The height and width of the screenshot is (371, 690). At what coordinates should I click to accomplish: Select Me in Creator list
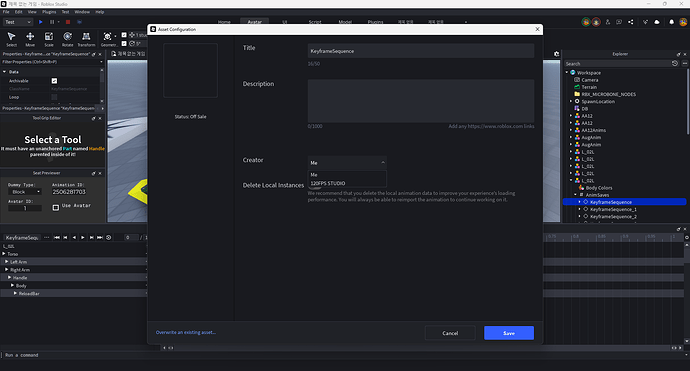coord(347,175)
